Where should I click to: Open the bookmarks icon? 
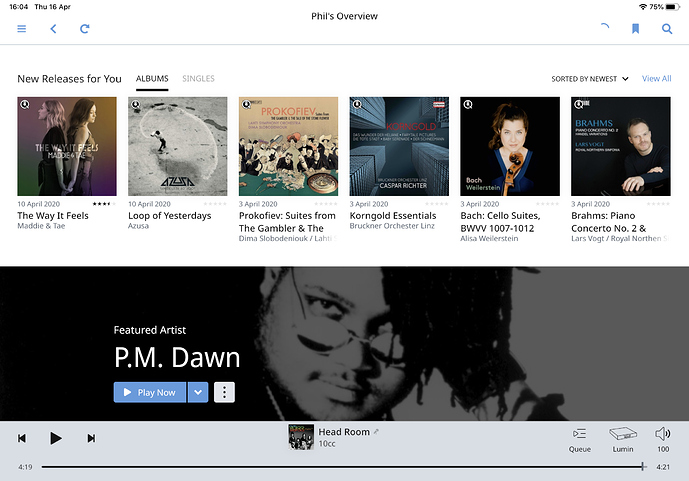[x=635, y=29]
